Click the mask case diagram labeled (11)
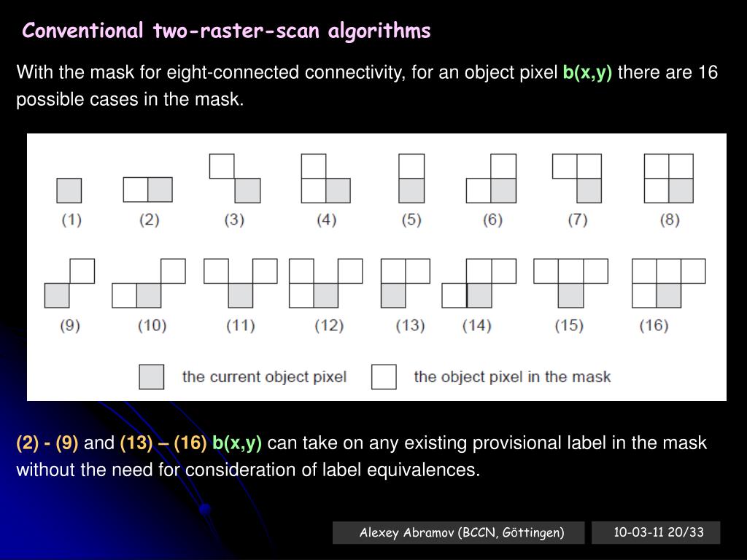 click(x=241, y=284)
